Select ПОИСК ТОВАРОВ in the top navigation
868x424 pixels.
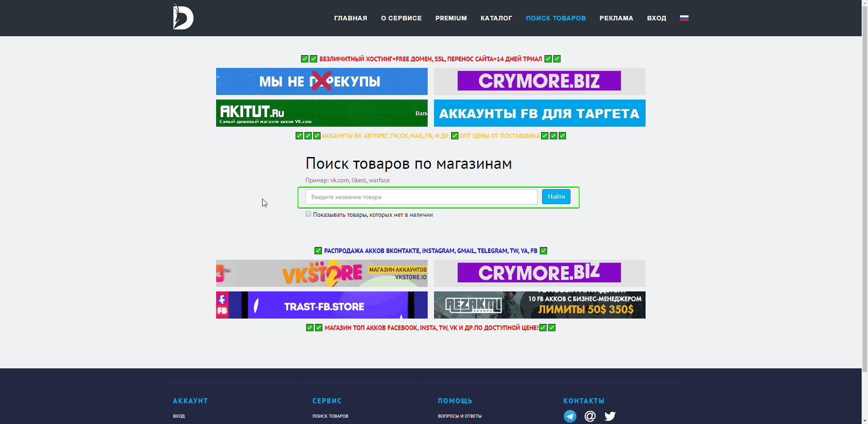coord(556,18)
